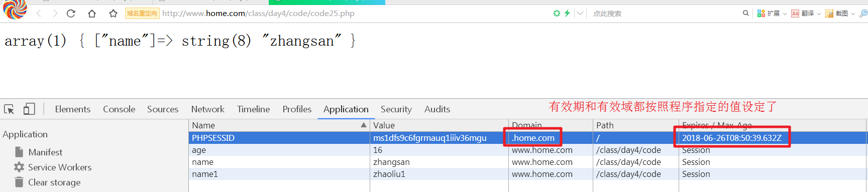This screenshot has width=868, height=192.
Task: Click the magnifier search button
Action: click(x=746, y=14)
